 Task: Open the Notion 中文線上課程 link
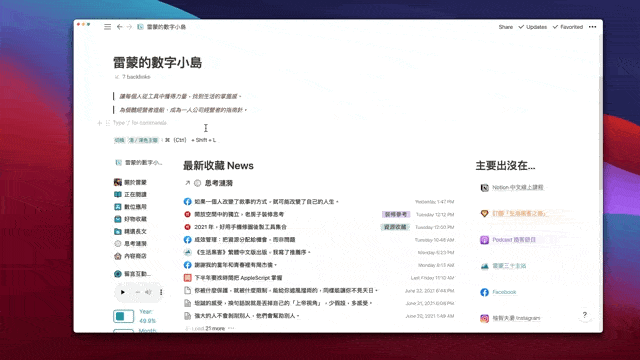click(x=512, y=188)
